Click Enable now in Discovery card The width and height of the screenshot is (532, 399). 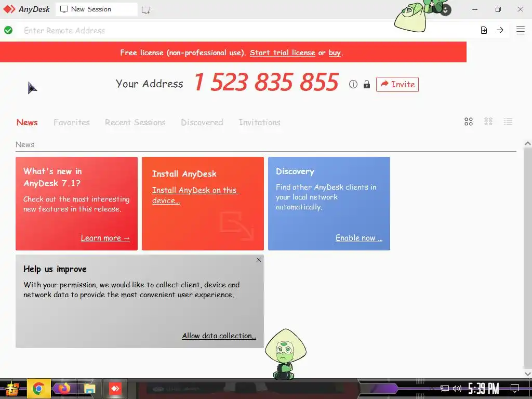pyautogui.click(x=359, y=238)
